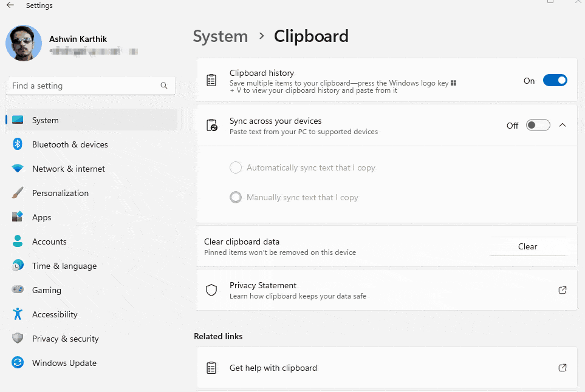Open the Get help with clipboard link
This screenshot has width=585, height=392.
point(272,367)
